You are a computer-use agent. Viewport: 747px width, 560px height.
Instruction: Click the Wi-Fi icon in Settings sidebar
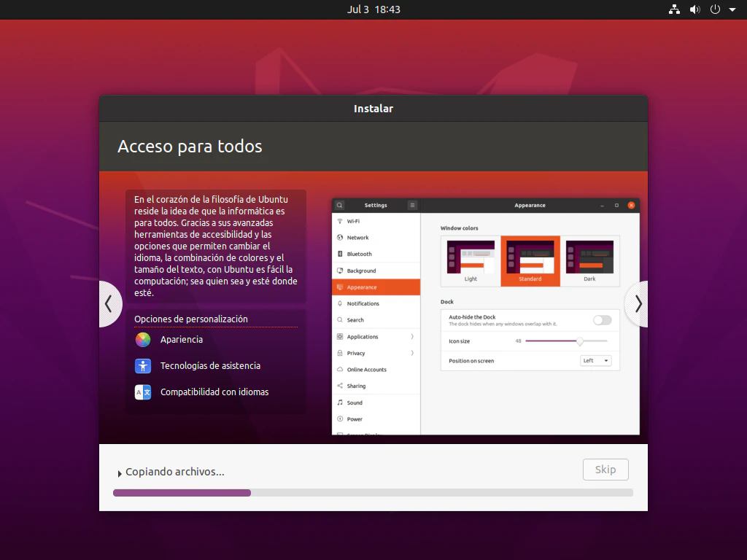[x=340, y=222]
